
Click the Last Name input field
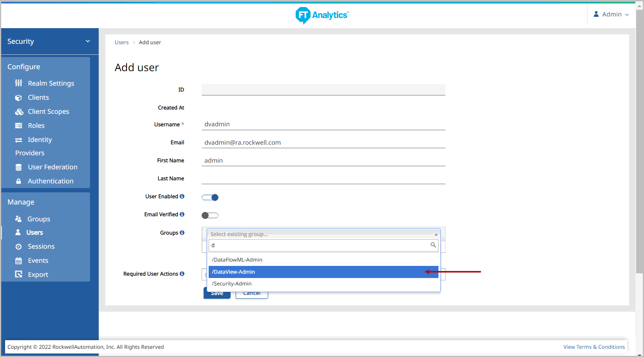click(323, 178)
